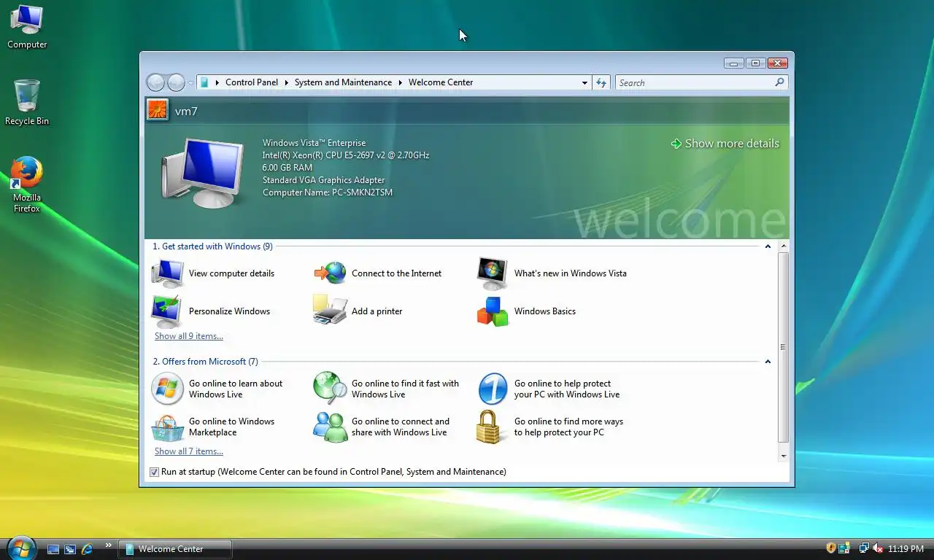Open Go online to Windows Marketplace basket icon
This screenshot has width=934, height=560.
pyautogui.click(x=168, y=427)
